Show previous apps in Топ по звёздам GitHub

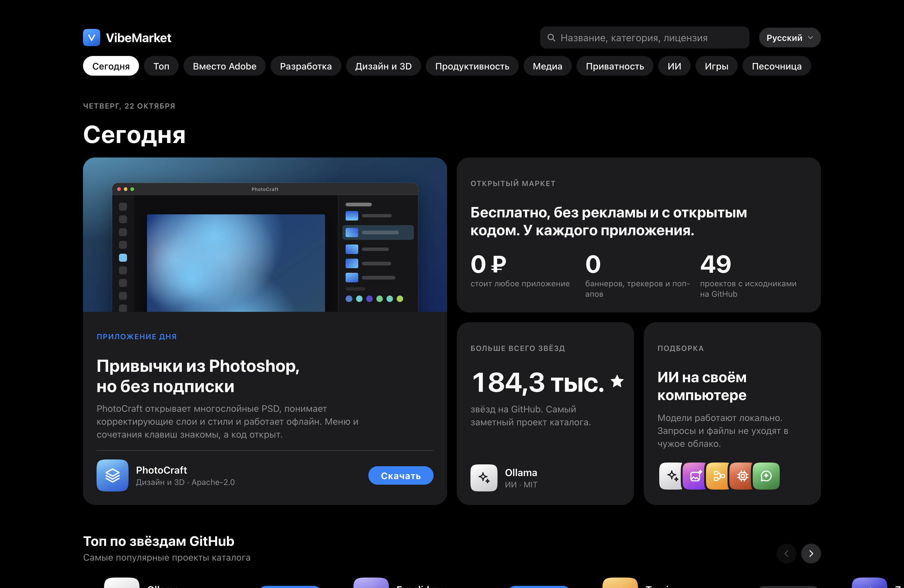tap(786, 554)
